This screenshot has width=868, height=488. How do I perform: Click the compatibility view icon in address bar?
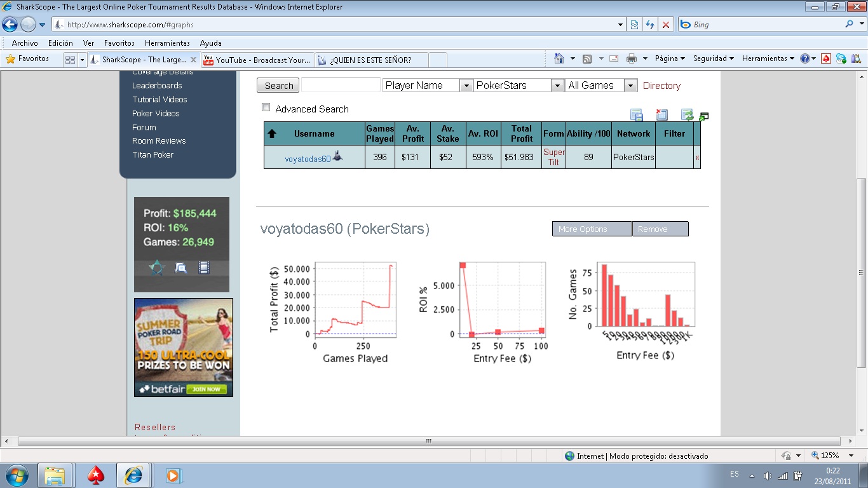pyautogui.click(x=634, y=25)
